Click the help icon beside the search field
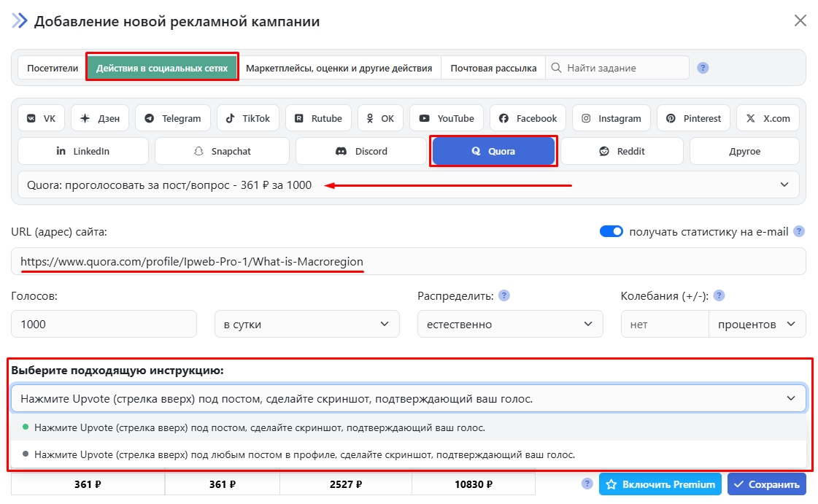The image size is (818, 504). pyautogui.click(x=703, y=68)
